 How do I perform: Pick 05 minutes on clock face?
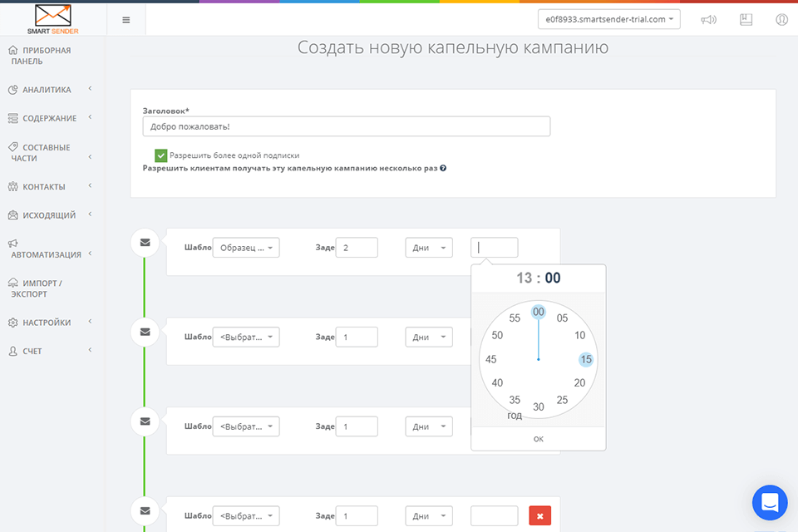[x=562, y=318]
